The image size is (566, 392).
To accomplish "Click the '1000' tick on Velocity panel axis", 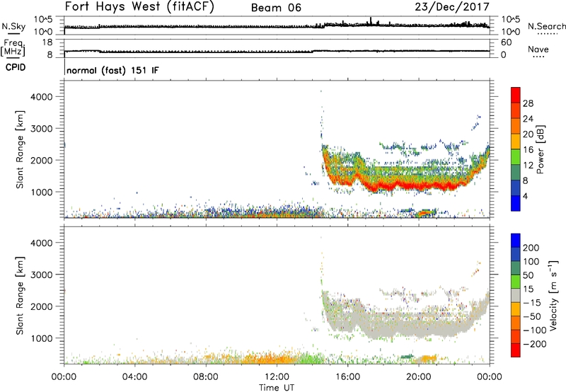I will tap(42, 338).
